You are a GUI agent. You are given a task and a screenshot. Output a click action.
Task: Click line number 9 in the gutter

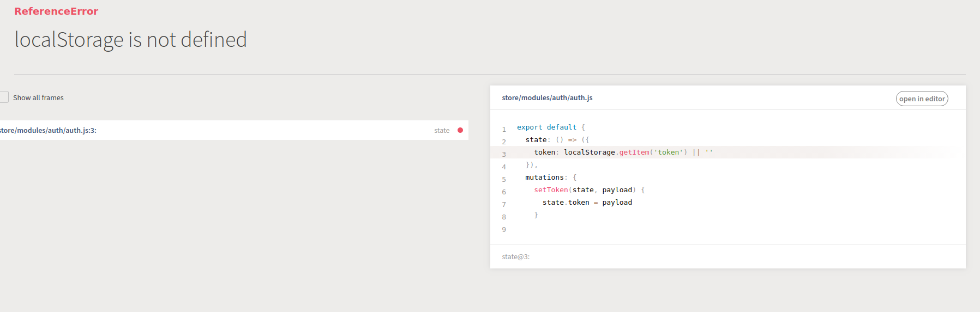[x=504, y=230]
